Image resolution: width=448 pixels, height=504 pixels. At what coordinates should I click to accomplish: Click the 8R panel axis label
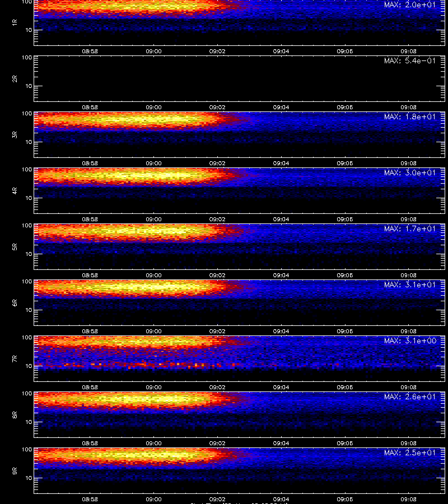click(15, 414)
